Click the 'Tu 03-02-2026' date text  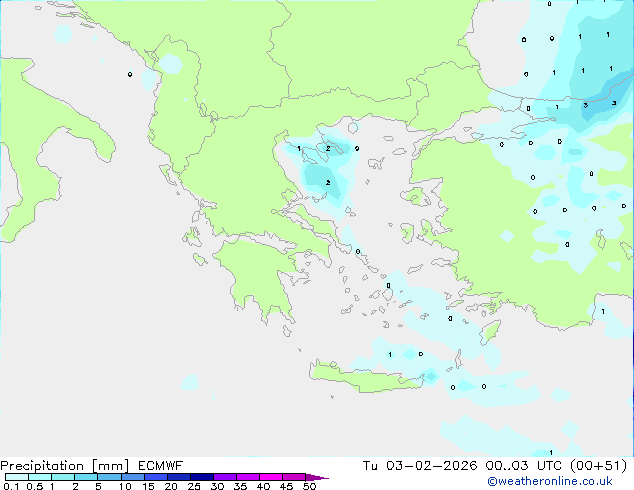[x=420, y=466]
